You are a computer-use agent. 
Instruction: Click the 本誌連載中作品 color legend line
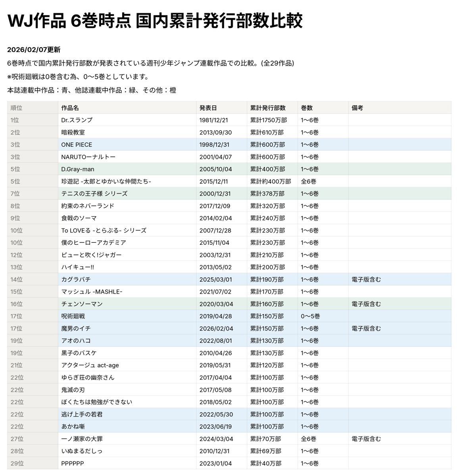click(92, 90)
